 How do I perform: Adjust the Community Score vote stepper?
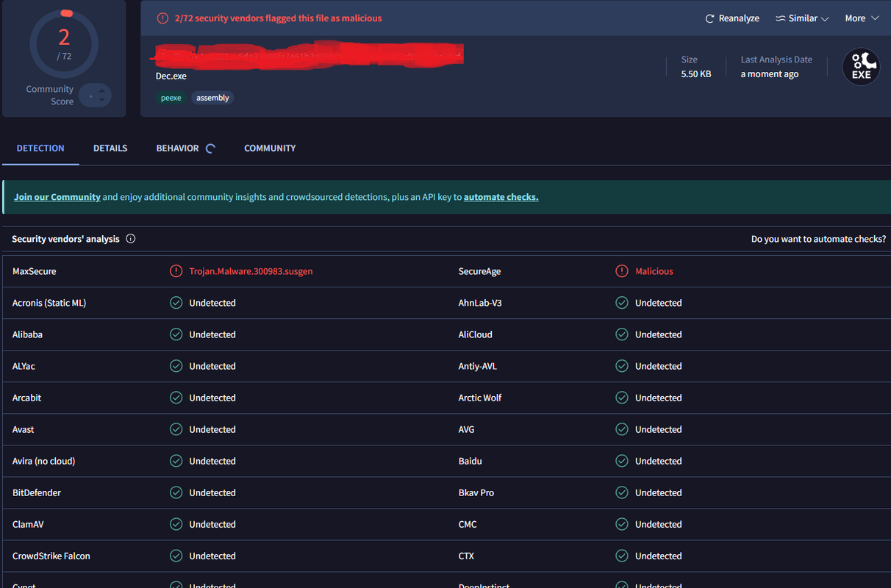[96, 96]
